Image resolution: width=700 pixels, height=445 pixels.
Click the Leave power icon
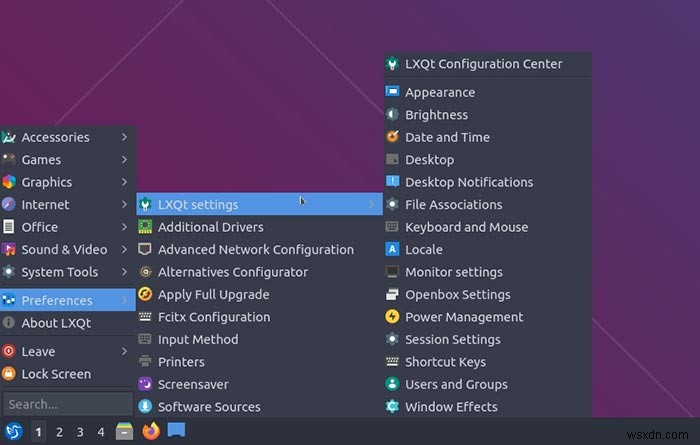[x=9, y=351]
